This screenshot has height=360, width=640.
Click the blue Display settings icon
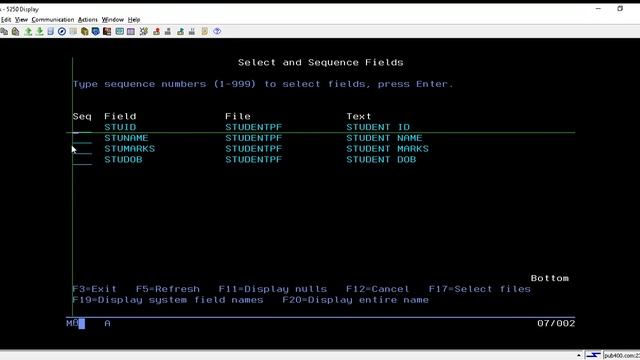pos(50,31)
